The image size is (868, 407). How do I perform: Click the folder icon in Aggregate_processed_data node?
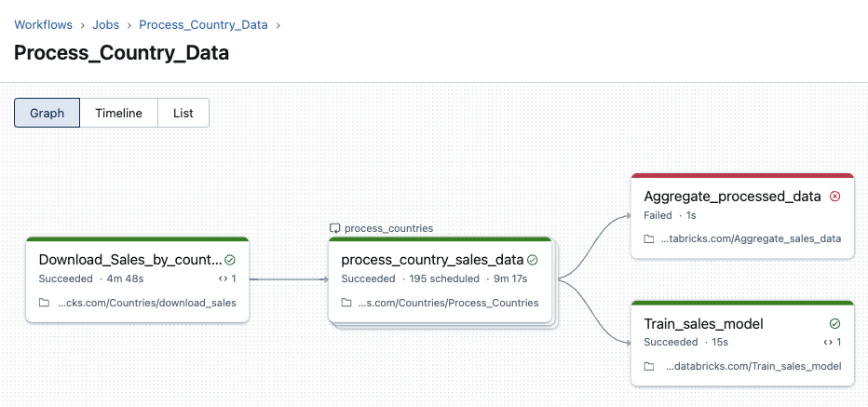[649, 239]
